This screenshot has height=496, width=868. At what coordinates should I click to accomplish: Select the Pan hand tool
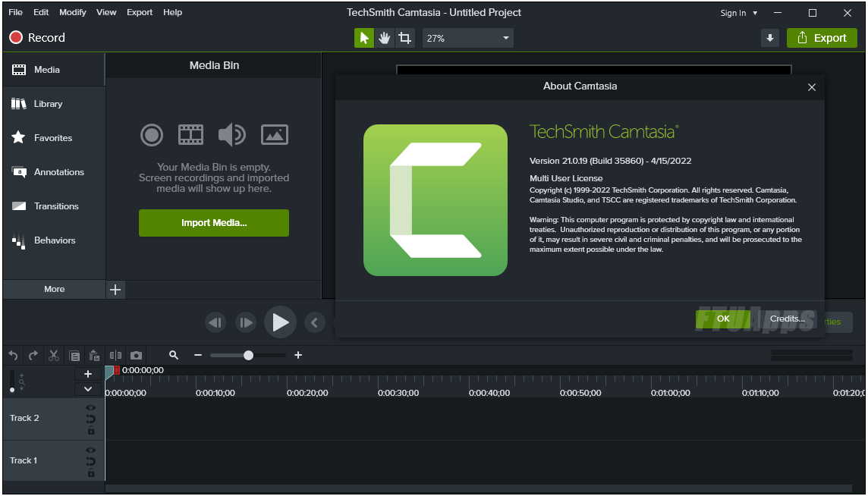tap(384, 38)
